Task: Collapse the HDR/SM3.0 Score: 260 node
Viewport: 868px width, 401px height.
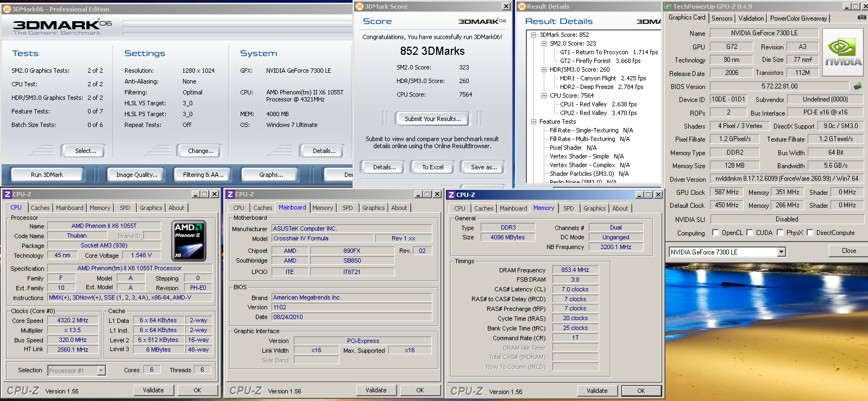Action: tap(544, 69)
